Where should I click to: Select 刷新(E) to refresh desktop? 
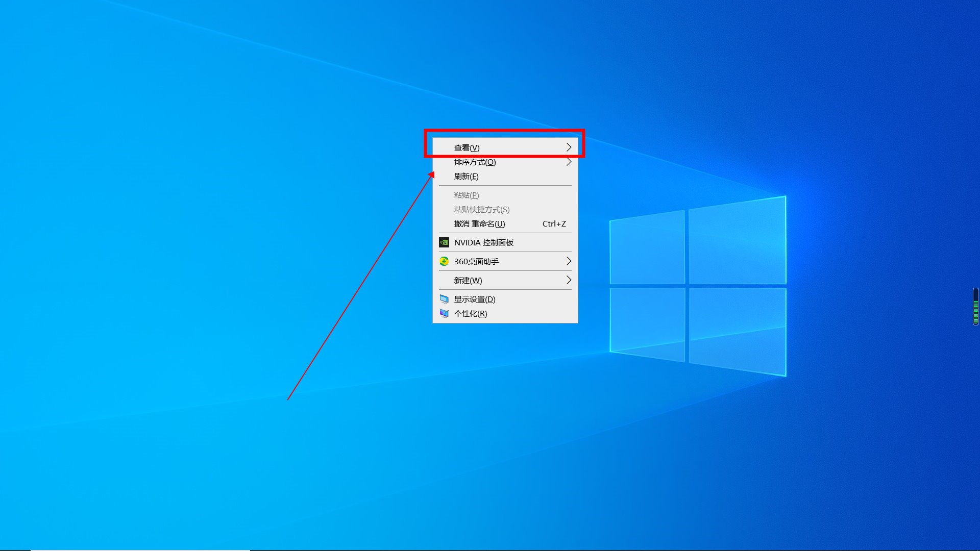pos(505,176)
